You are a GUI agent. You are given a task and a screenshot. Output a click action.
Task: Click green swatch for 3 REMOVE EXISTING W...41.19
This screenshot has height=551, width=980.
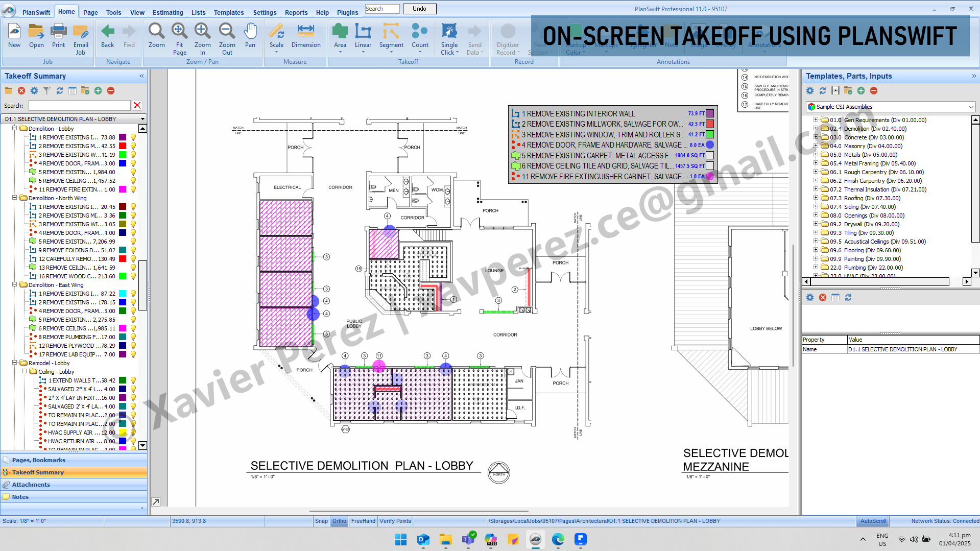point(123,155)
